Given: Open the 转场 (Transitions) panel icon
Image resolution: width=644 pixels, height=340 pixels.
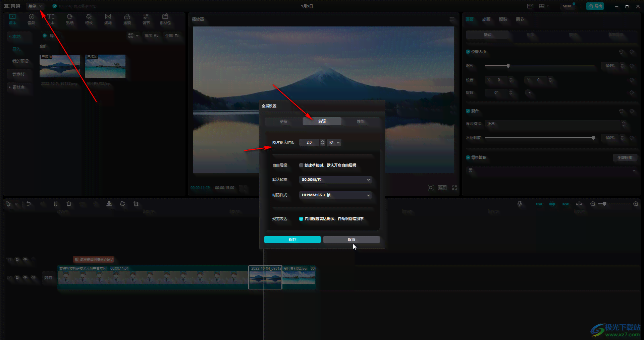Looking at the screenshot, I should click(x=108, y=19).
